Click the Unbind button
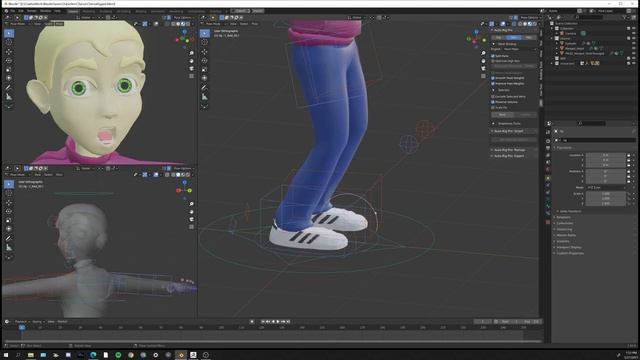 point(525,115)
